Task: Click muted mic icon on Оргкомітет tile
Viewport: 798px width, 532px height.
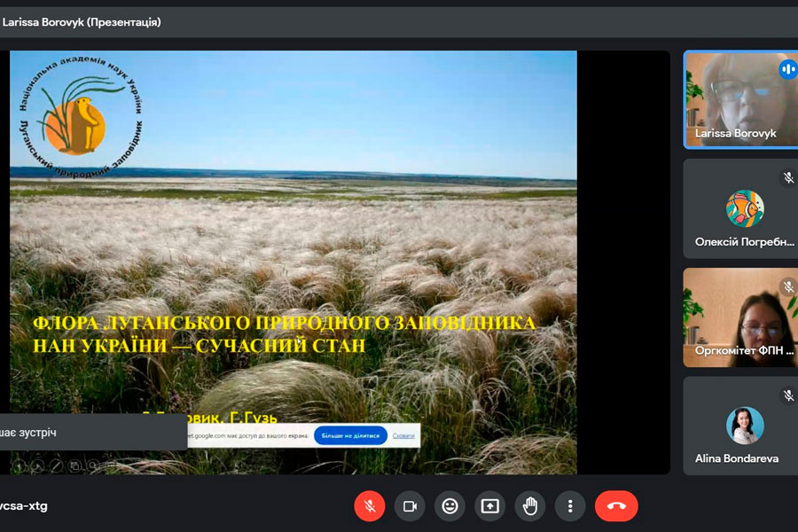Action: pos(788,286)
